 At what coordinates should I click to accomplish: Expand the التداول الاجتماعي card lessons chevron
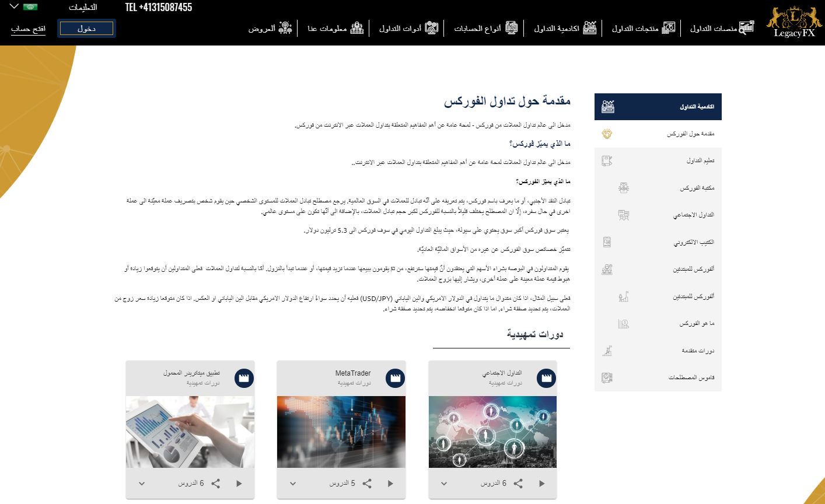click(x=444, y=484)
